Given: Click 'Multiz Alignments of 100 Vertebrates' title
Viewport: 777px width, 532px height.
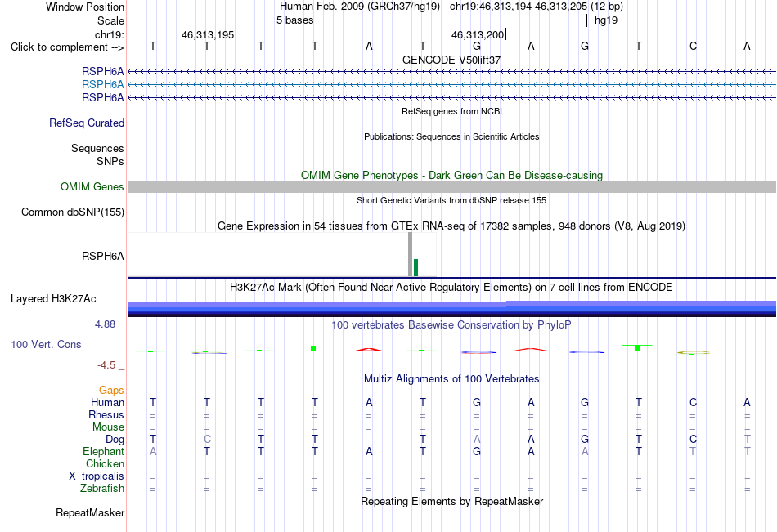Looking at the screenshot, I should 451,379.
